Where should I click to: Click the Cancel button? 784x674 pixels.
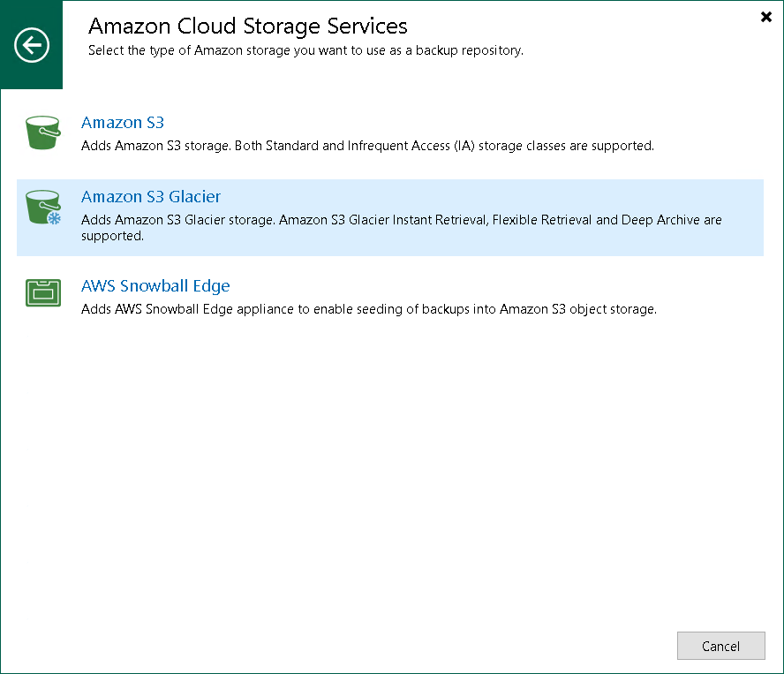[x=720, y=646]
